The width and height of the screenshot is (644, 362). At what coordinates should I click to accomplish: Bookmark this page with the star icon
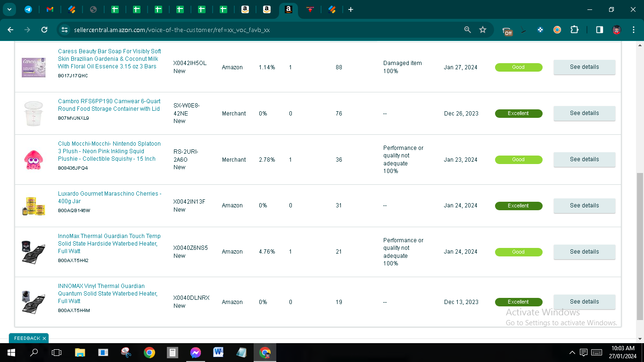point(483,30)
